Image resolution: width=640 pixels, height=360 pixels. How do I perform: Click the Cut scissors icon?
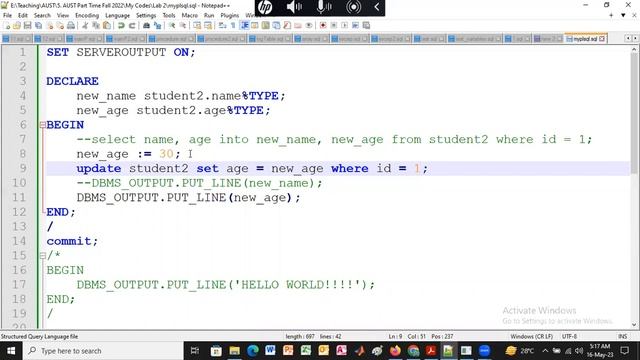coord(85,25)
